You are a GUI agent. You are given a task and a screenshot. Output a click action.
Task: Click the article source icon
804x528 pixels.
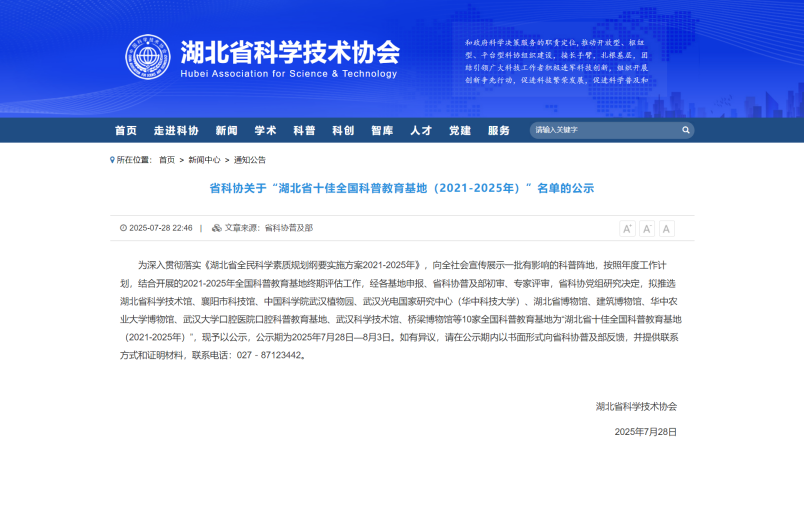[217, 228]
